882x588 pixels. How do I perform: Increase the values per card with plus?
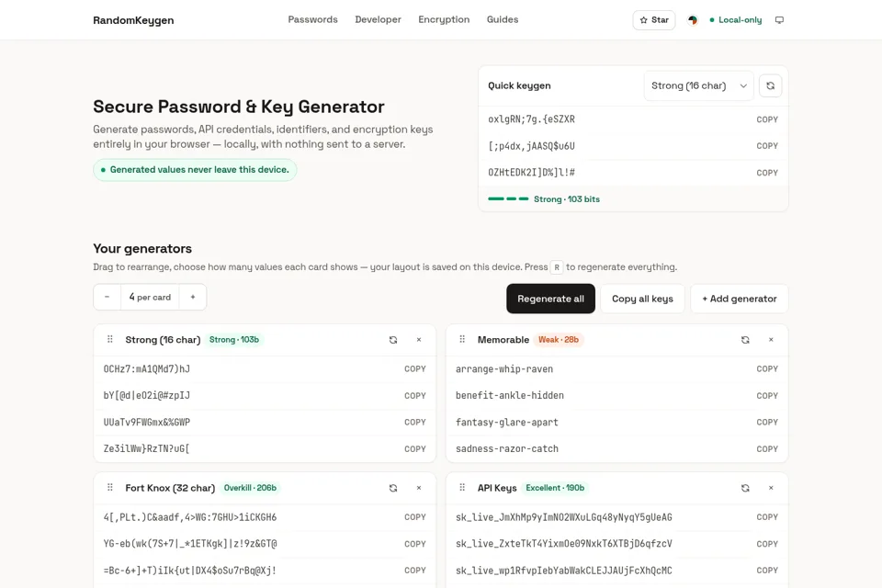[x=192, y=297]
